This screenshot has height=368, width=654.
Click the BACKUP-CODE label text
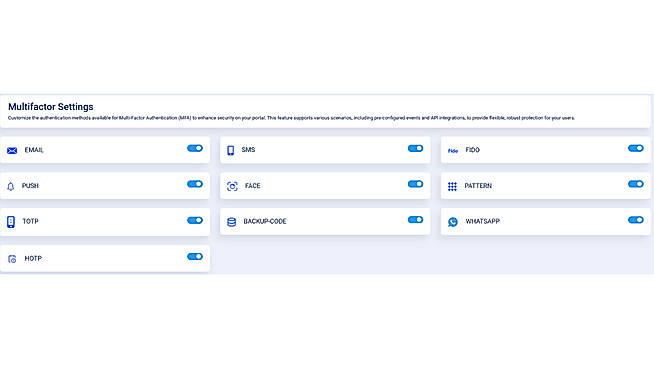(x=265, y=221)
